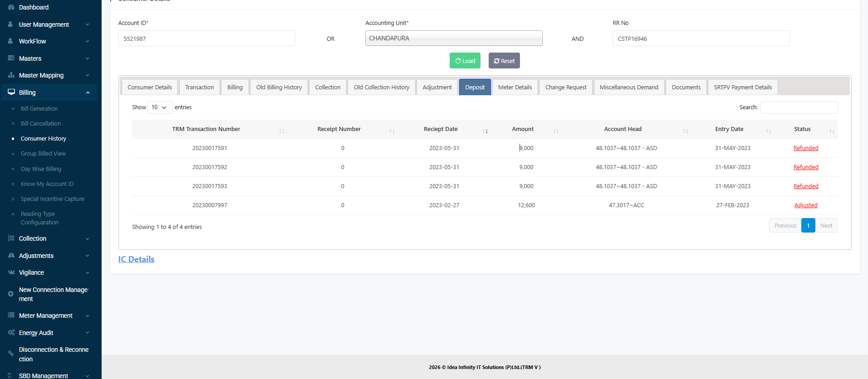
Task: Sort by TRM Transaction Number column
Action: tap(206, 129)
